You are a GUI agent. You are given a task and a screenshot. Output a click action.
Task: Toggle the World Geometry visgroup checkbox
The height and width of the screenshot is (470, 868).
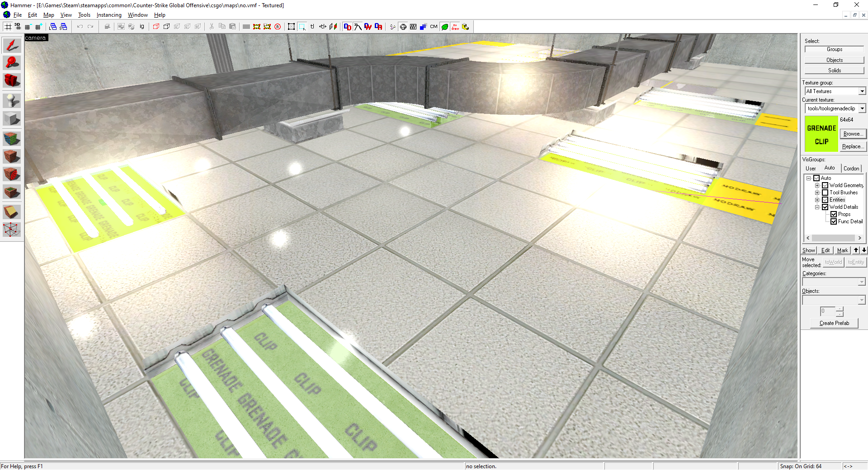click(x=825, y=185)
